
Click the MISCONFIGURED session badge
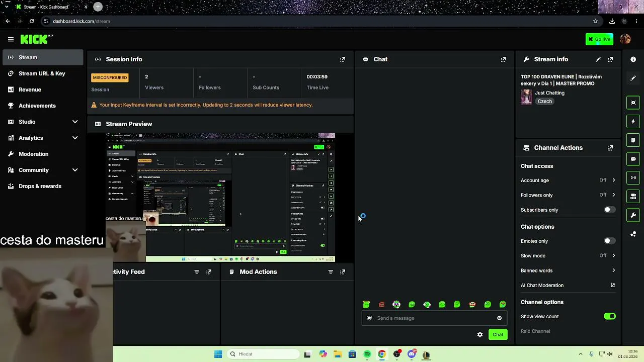coord(110,77)
